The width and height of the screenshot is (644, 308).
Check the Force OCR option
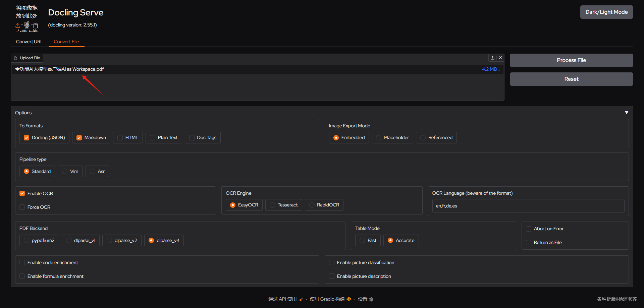coord(22,207)
